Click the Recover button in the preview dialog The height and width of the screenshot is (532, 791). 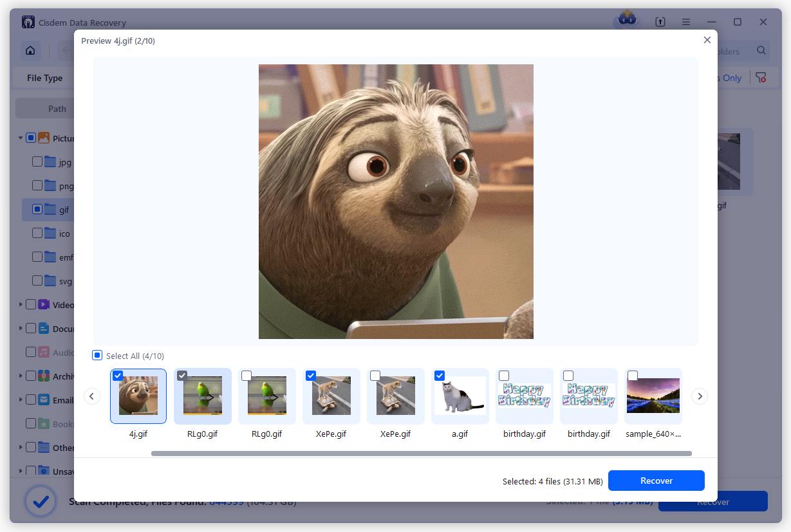[656, 480]
